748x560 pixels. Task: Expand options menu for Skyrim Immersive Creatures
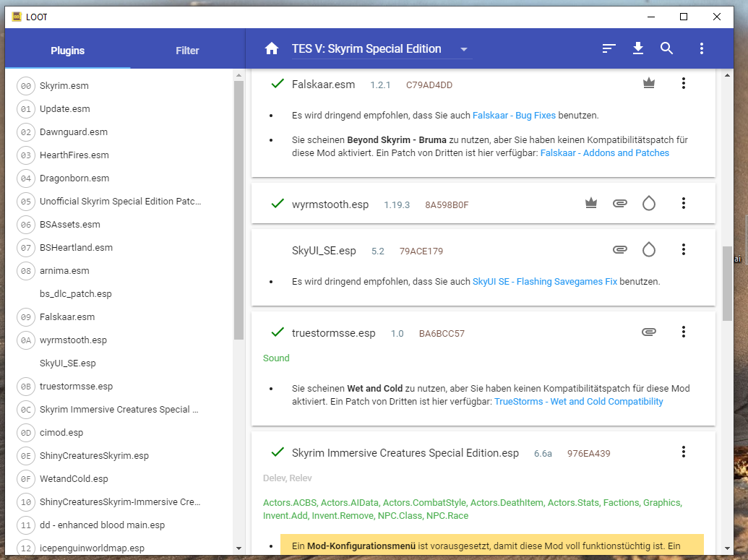(684, 452)
